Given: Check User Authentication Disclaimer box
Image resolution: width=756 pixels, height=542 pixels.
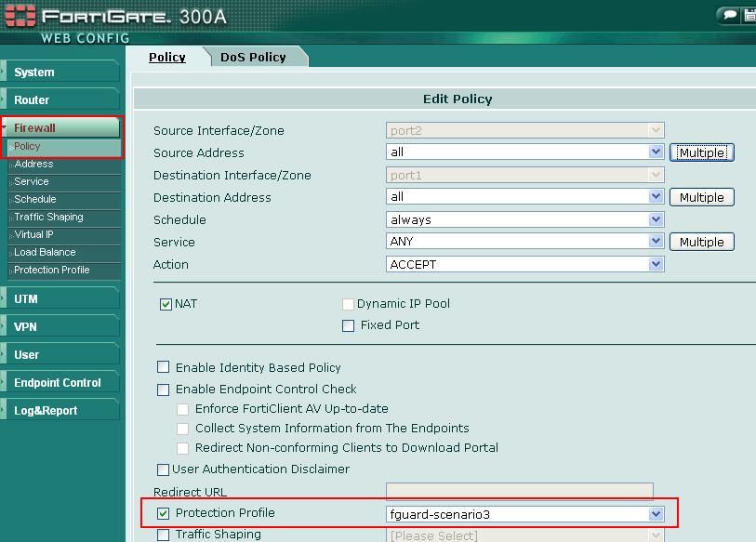Looking at the screenshot, I should [x=164, y=469].
